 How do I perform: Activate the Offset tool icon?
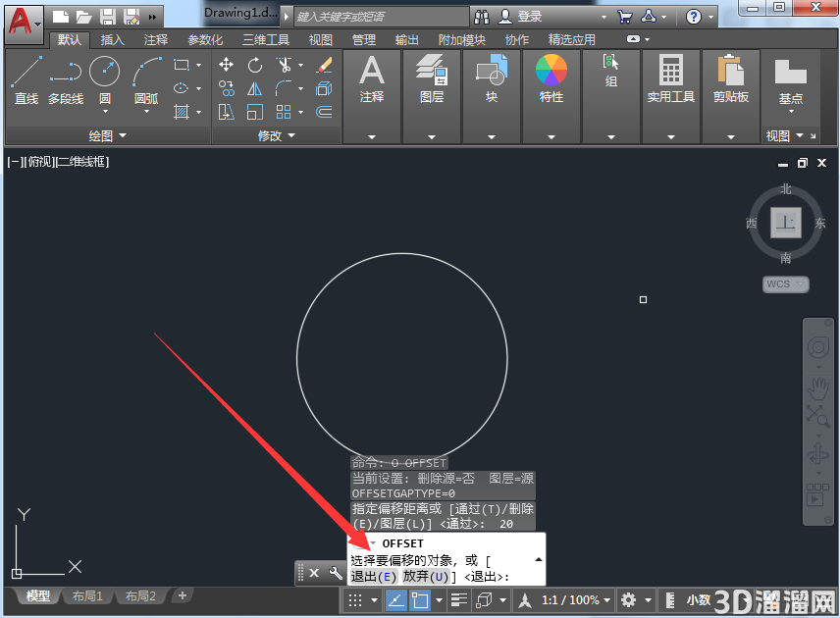(x=324, y=112)
